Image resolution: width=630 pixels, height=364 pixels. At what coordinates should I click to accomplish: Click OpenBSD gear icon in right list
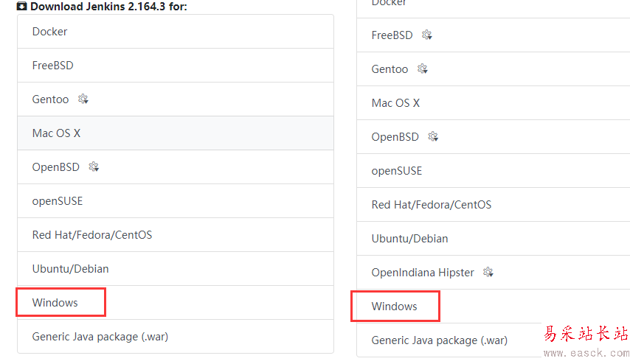coord(433,137)
